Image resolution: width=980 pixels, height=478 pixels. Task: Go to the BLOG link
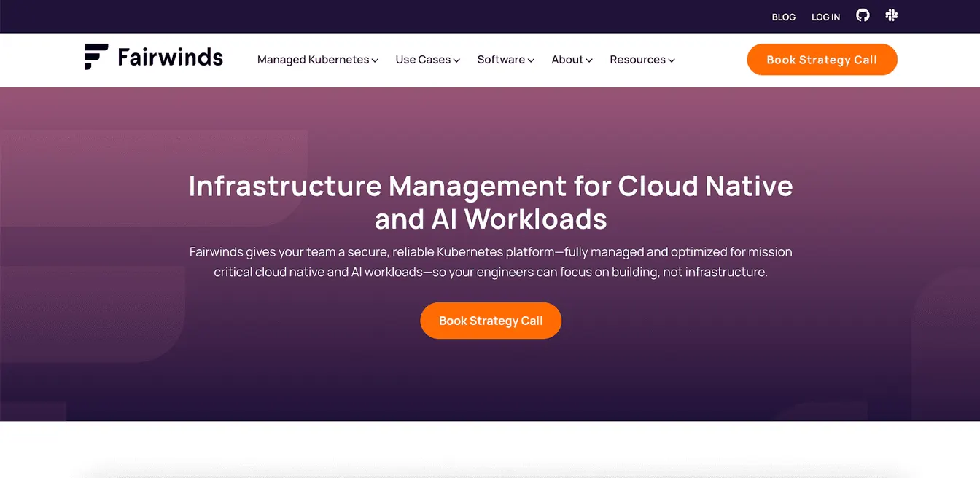(x=784, y=17)
